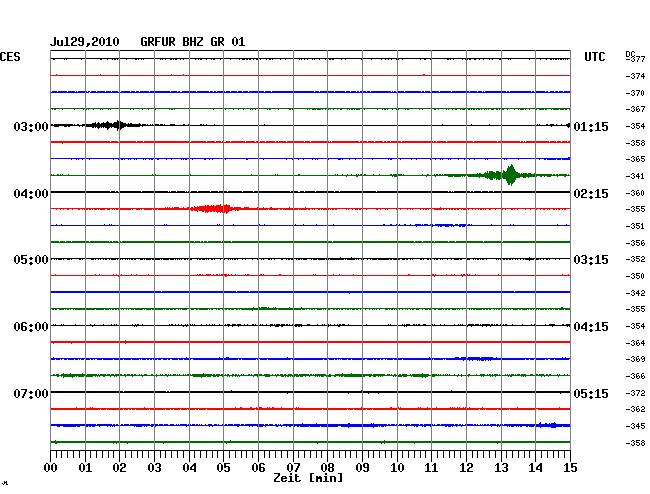This screenshot has width=650, height=494.
Task: Select the 07:00 local time label
Action: [x=31, y=393]
